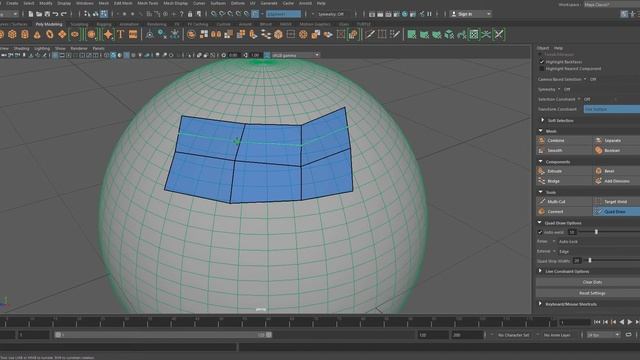This screenshot has width=640, height=360.
Task: Collapse the Mesh section
Action: click(541, 131)
